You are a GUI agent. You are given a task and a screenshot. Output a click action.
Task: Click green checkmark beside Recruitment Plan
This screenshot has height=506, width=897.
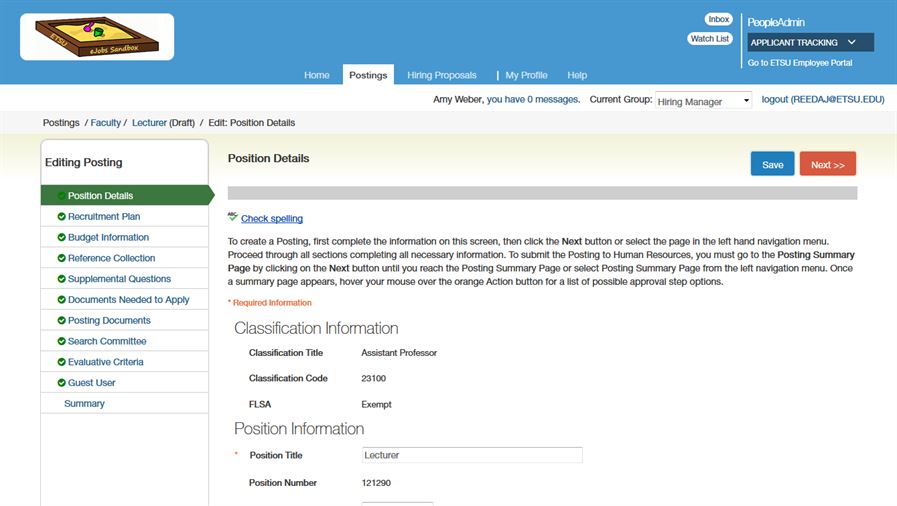point(61,217)
